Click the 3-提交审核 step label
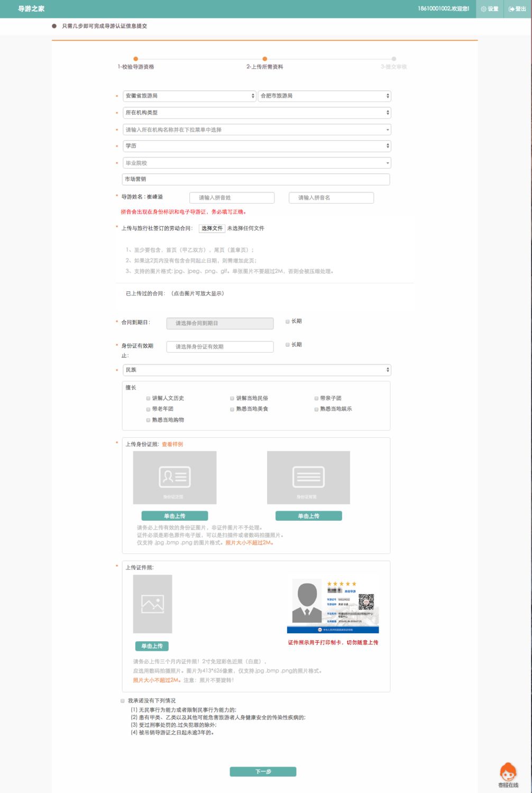 pos(393,67)
